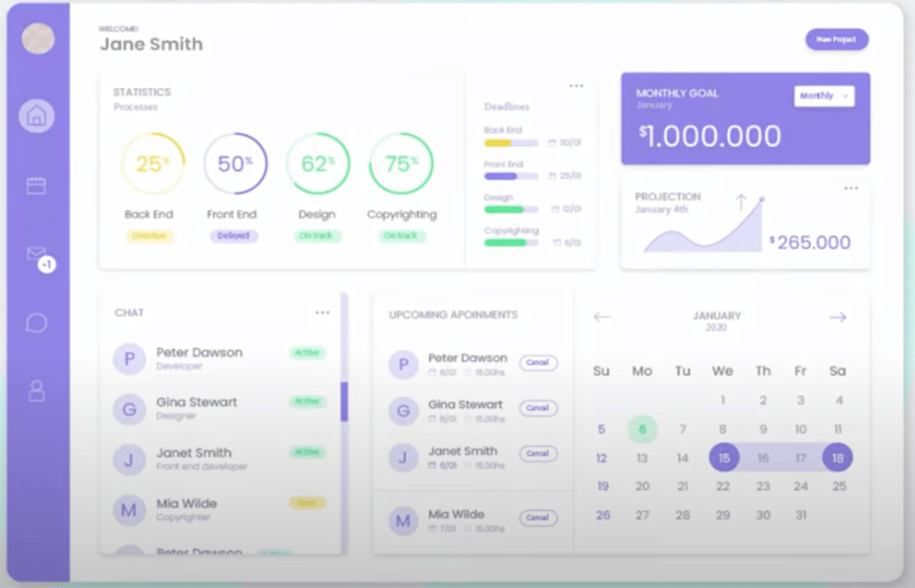Screen dimensions: 915x588
Task: Click the Back End deadline progress bar
Action: (511, 143)
